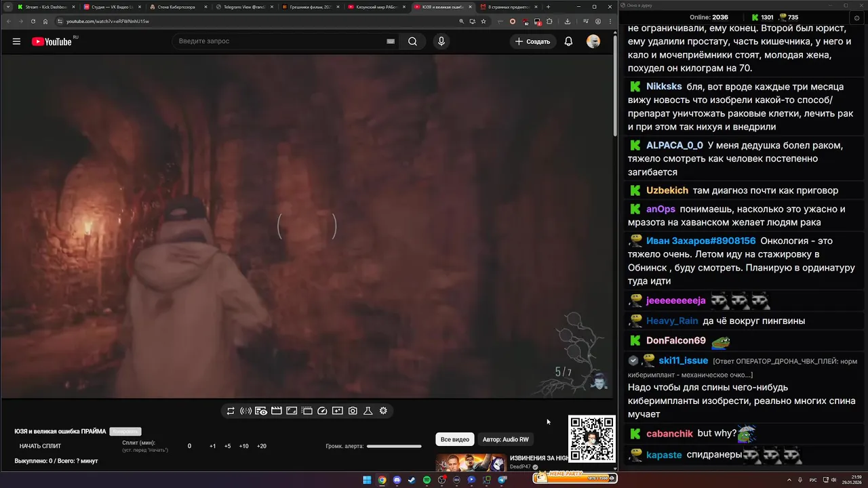
Task: Click the video player frame
Action: click(x=307, y=226)
